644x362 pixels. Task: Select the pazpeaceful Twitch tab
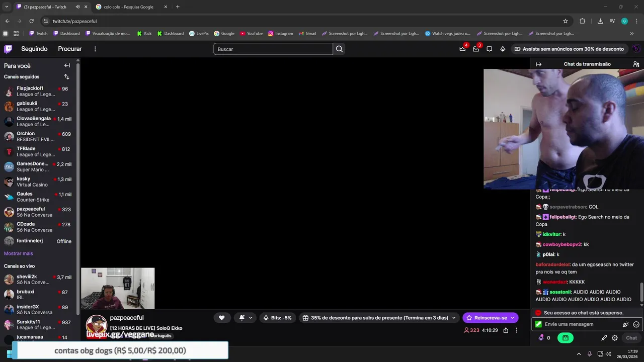coord(51,7)
